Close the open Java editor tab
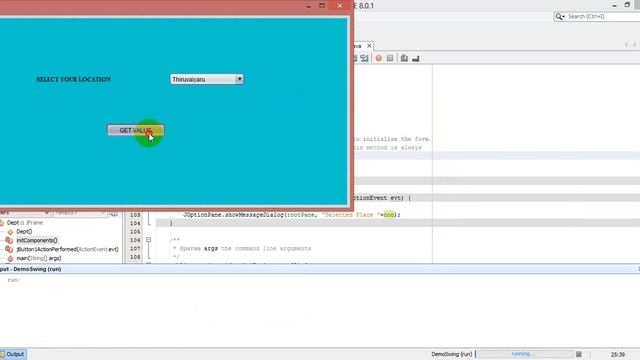 [x=369, y=46]
